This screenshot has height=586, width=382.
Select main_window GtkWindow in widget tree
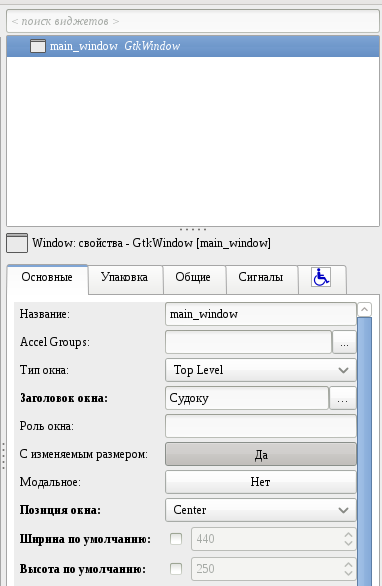[x=193, y=46]
